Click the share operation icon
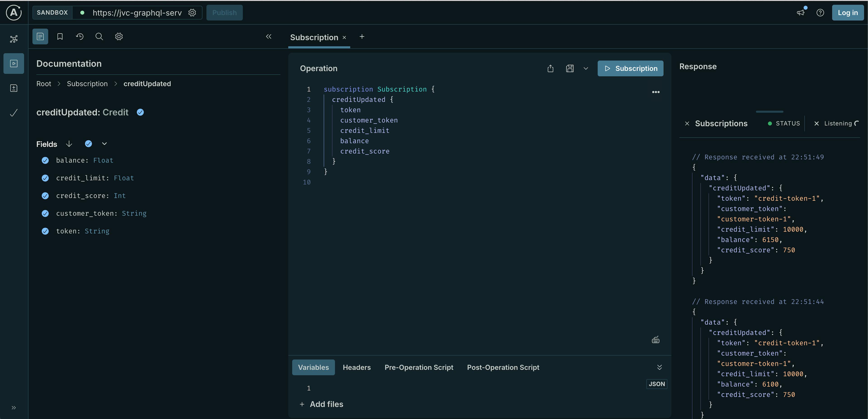Screen dimensions: 868x419 (550, 69)
